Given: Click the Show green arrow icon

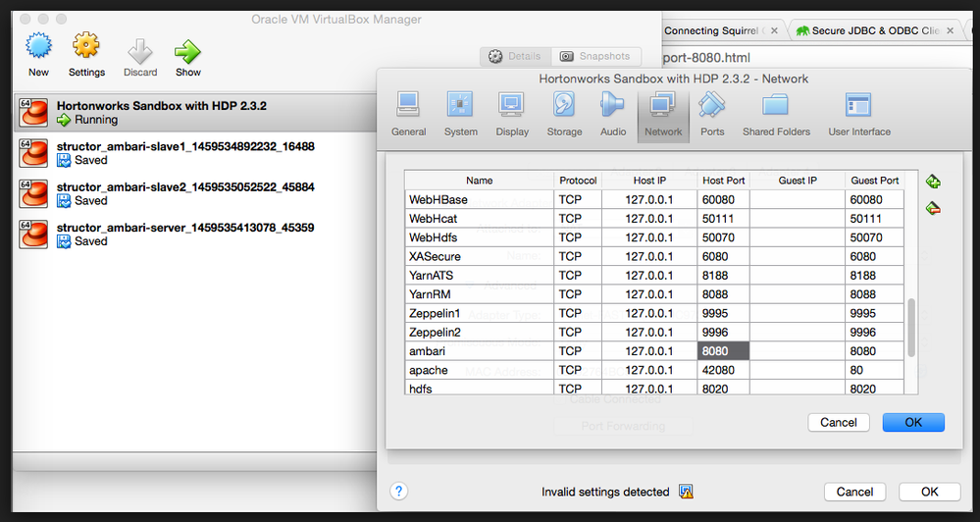Looking at the screenshot, I should (187, 51).
